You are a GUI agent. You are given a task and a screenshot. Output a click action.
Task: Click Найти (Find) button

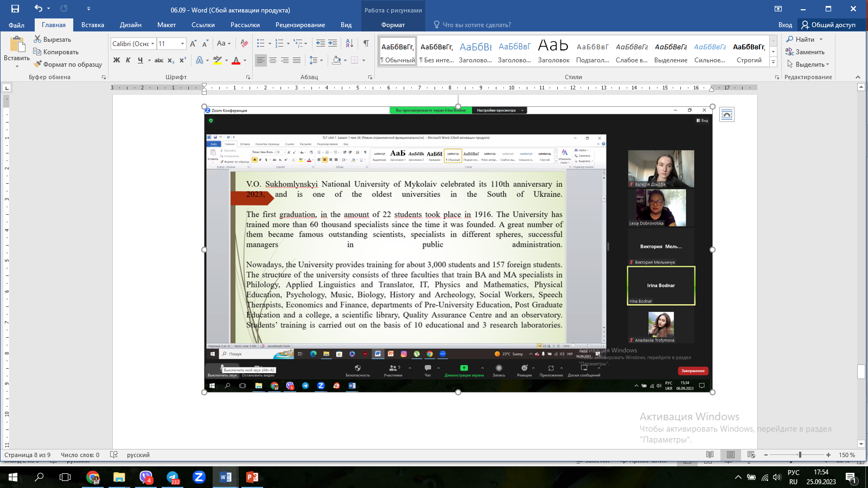(805, 40)
